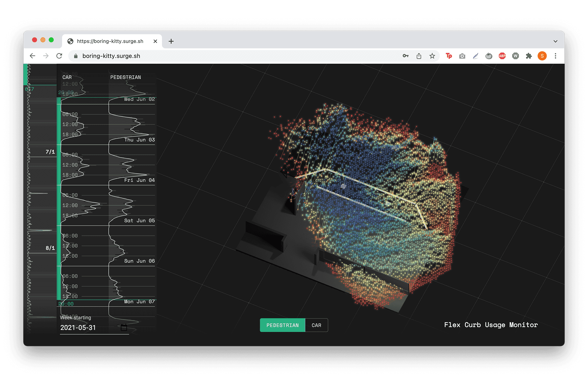Click the password key icon
This screenshot has width=588, height=392.
(x=405, y=56)
